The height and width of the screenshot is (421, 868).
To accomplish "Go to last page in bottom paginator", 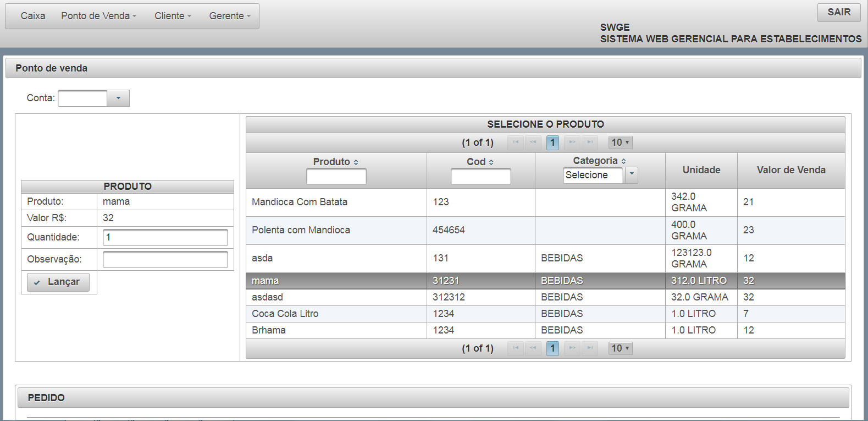I will point(590,348).
